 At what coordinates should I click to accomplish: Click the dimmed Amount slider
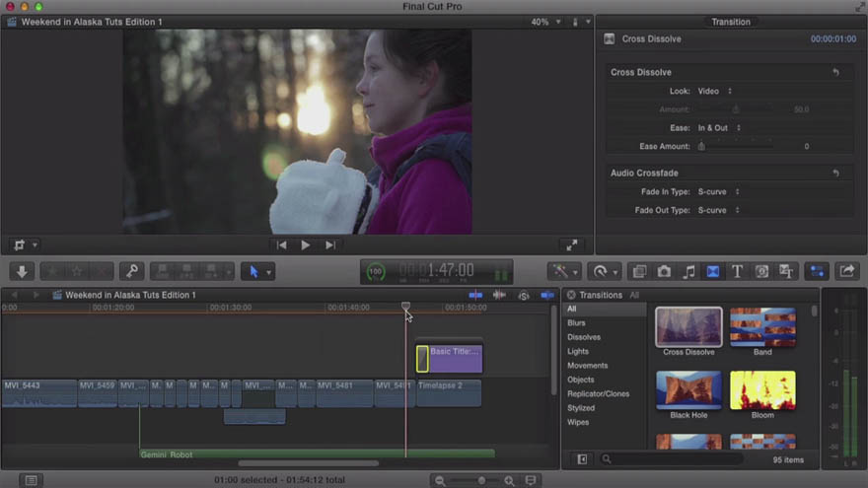736,109
